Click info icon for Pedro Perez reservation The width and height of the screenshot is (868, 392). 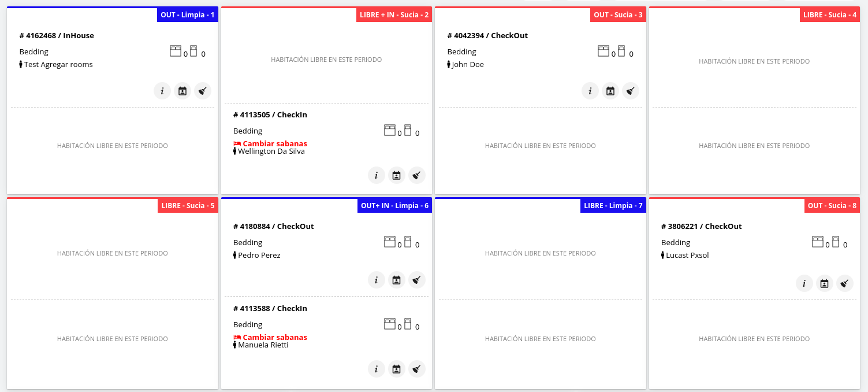point(377,280)
